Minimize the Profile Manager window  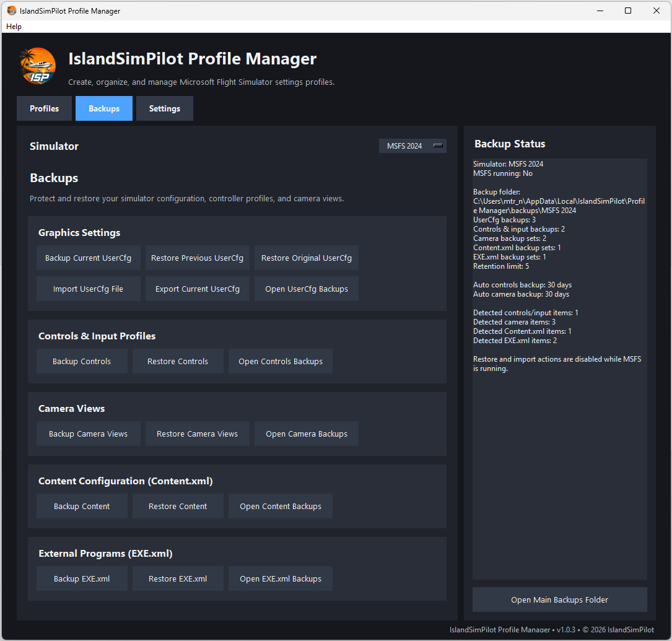(600, 11)
